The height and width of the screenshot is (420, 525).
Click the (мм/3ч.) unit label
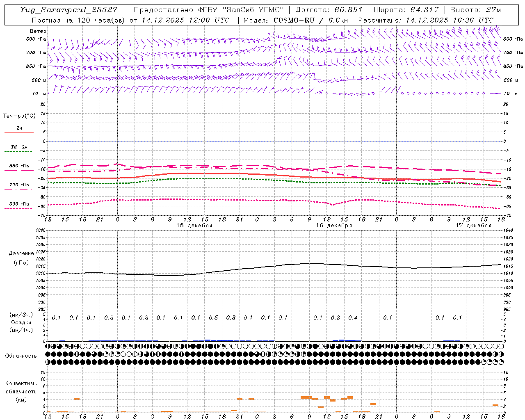21,315
